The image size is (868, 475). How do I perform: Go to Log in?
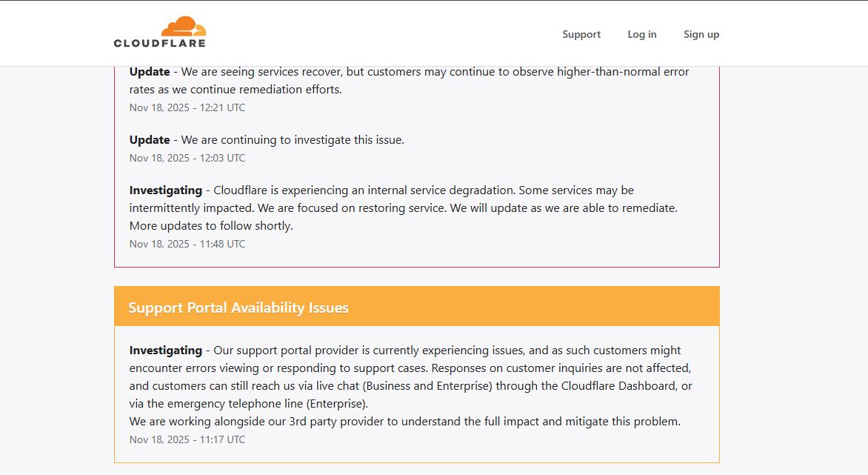coord(641,34)
